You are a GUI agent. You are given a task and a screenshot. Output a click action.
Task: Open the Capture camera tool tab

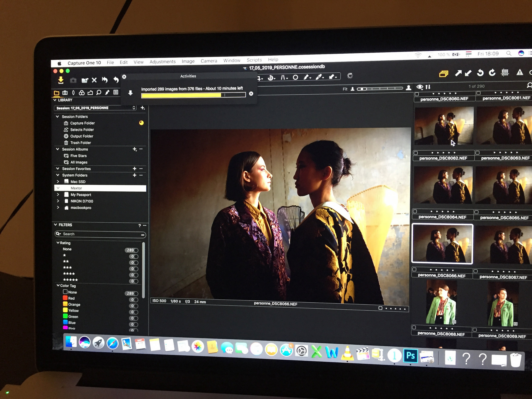click(65, 93)
